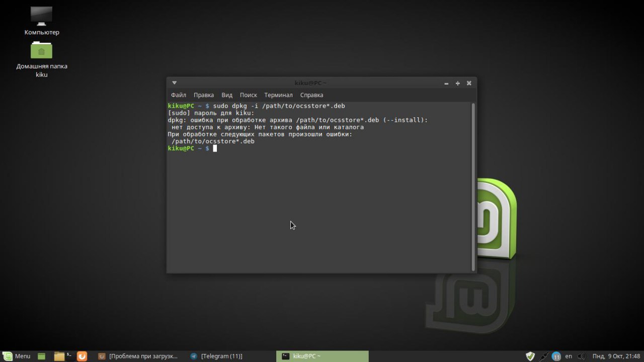Click the 'dpkg: ошибка при обработке архива' line

coord(298,120)
